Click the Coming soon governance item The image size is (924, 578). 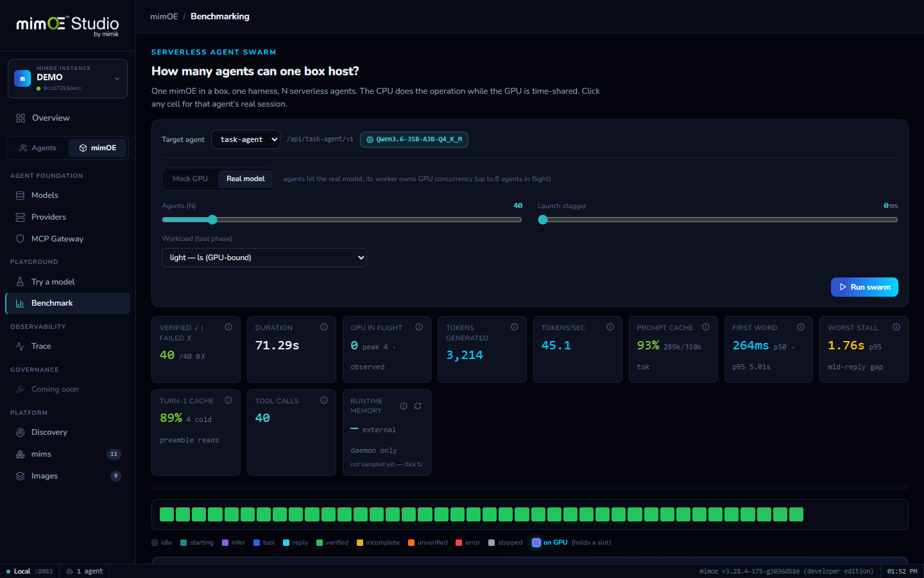[67, 389]
